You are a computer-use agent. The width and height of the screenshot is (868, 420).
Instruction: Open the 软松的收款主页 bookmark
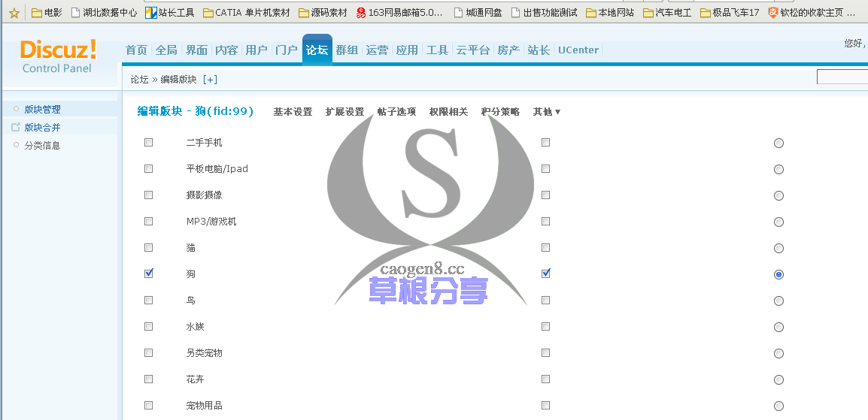coord(812,13)
